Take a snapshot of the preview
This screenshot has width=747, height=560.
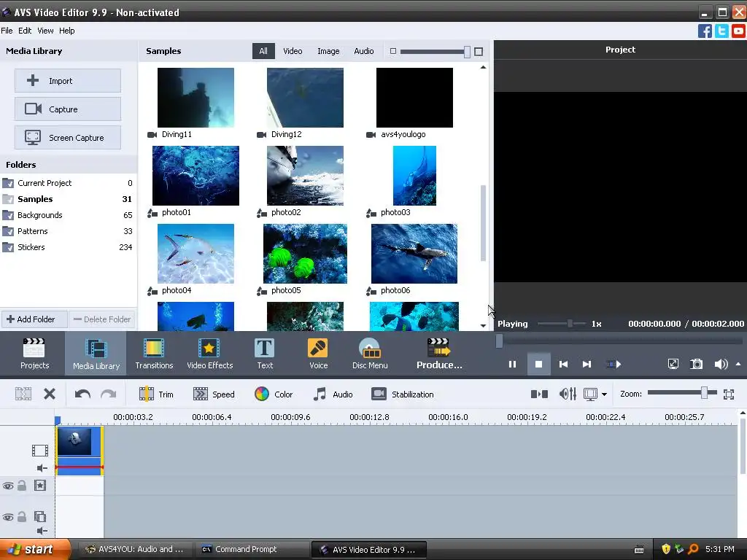(x=697, y=365)
